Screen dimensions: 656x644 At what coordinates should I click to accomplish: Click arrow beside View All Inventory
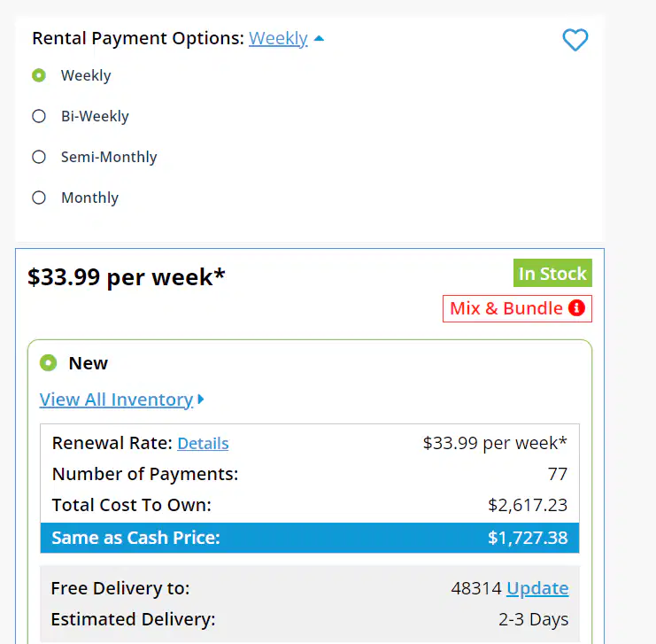coord(201,399)
